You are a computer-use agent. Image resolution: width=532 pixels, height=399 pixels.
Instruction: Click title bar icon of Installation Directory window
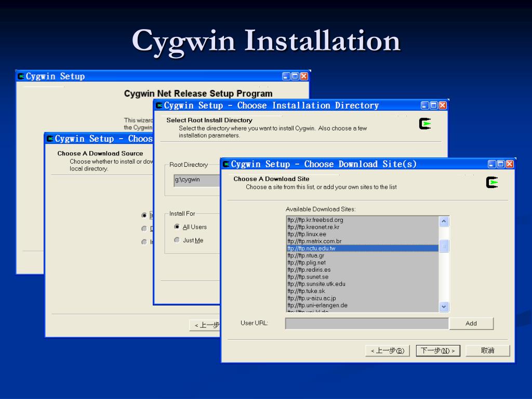coord(159,105)
